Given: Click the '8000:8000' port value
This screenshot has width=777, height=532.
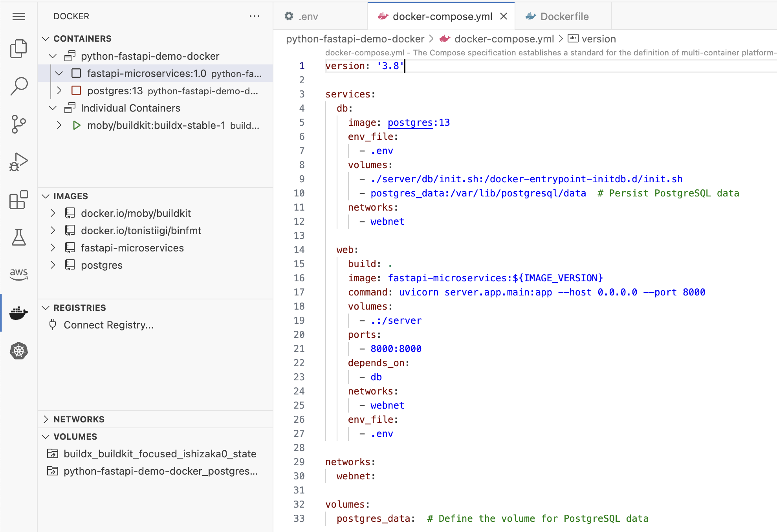Looking at the screenshot, I should [x=396, y=349].
